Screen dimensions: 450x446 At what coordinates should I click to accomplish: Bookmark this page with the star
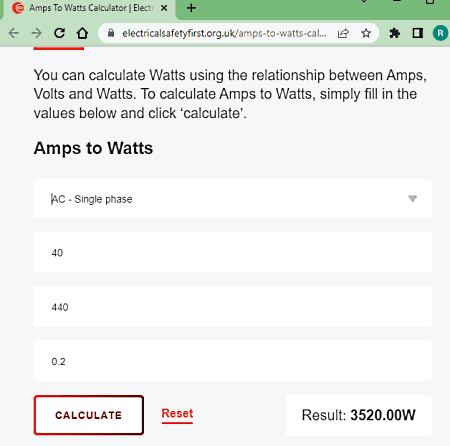(366, 33)
